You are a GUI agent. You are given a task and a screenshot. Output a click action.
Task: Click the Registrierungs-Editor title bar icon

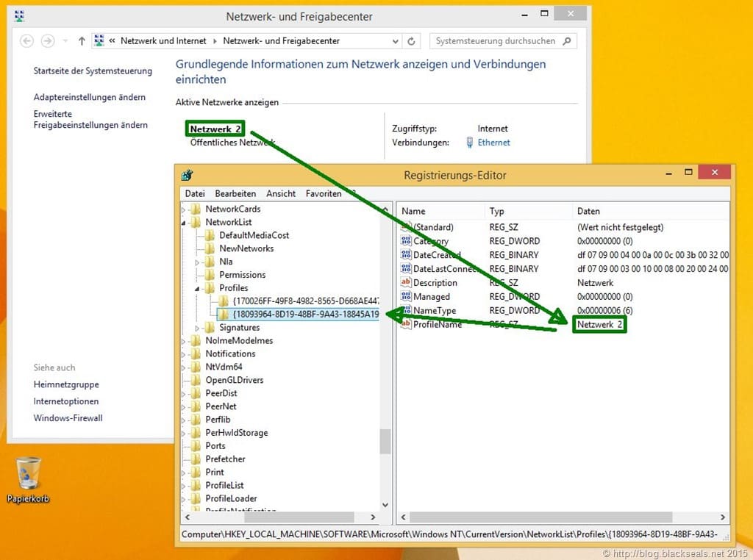pyautogui.click(x=188, y=175)
